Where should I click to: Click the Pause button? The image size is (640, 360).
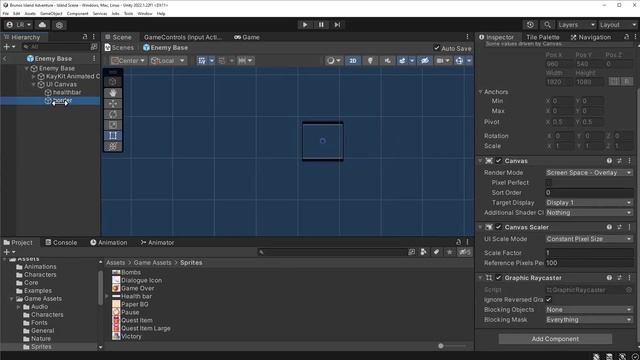click(321, 24)
